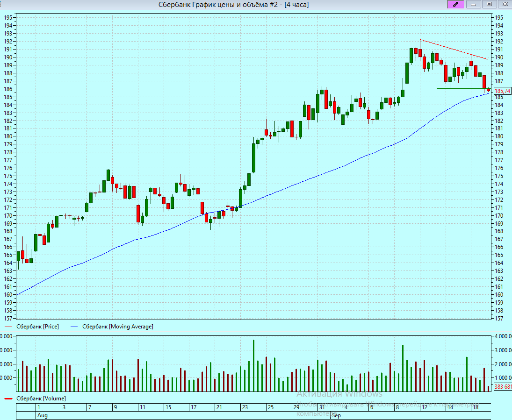Click date label 4 on the time axis

pyautogui.click(x=346, y=407)
